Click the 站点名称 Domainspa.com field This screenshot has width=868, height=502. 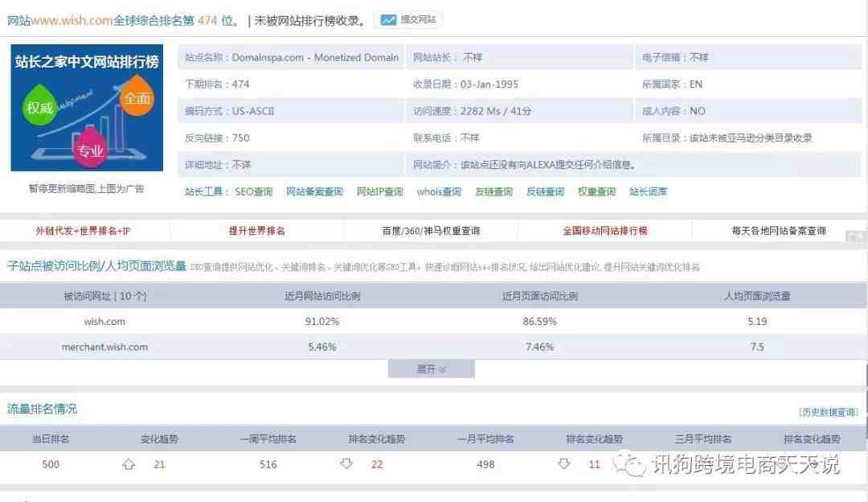coord(292,58)
